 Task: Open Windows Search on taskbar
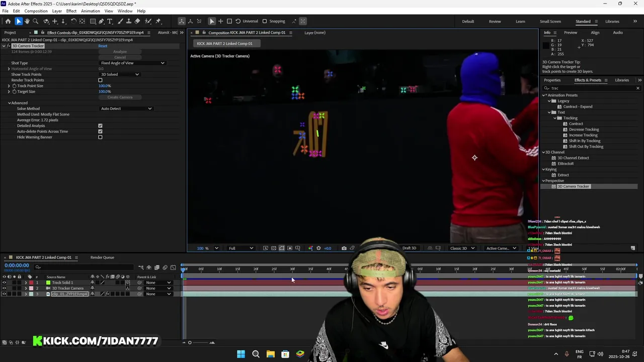tap(256, 354)
